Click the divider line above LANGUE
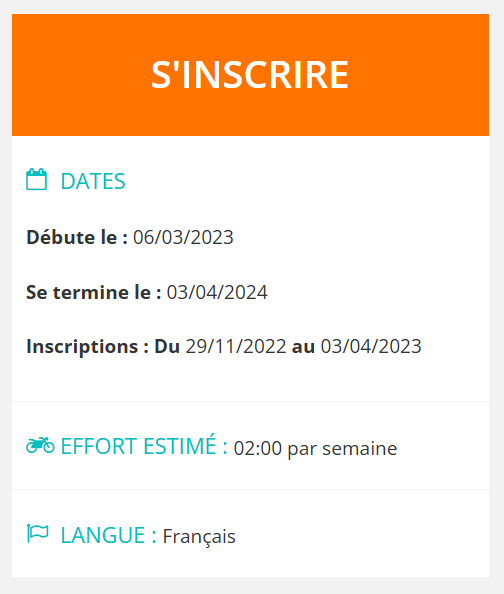 tap(250, 489)
